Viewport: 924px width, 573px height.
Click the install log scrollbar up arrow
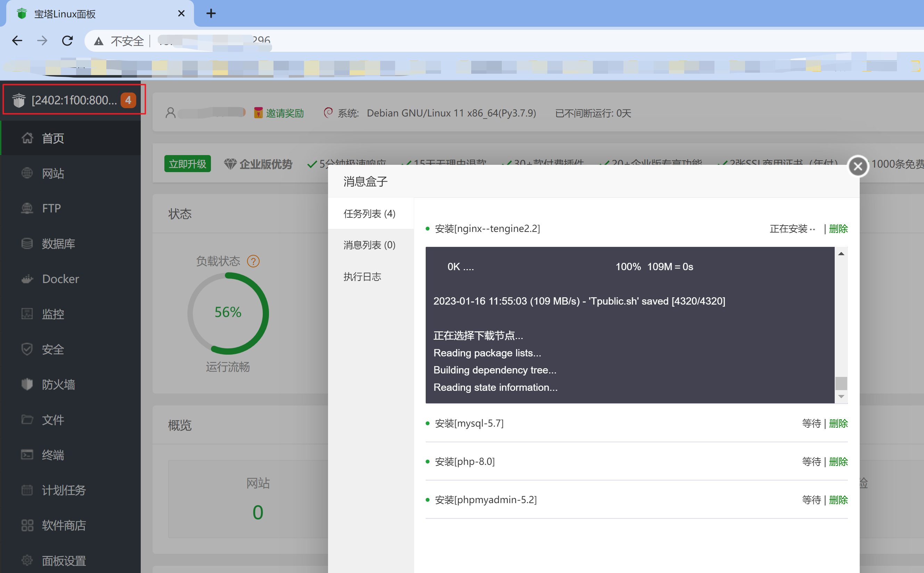[841, 253]
